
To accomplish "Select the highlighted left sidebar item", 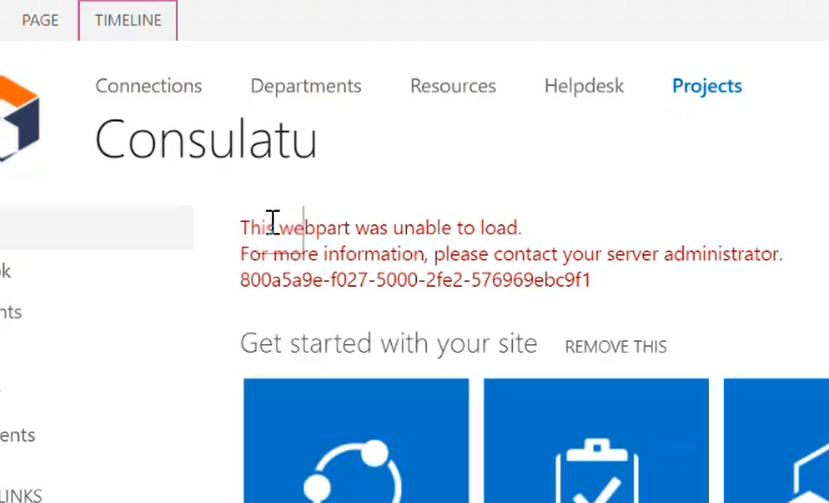I will coord(96,227).
